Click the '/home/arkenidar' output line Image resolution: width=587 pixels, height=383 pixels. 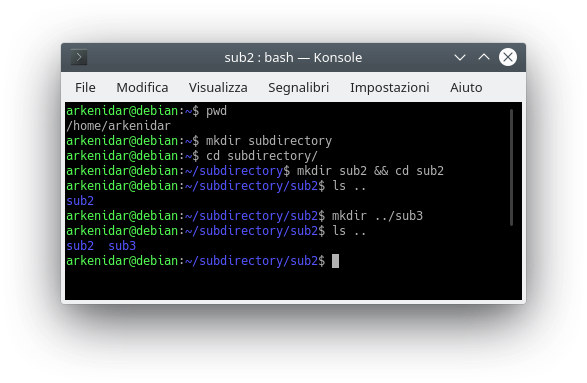pyautogui.click(x=118, y=126)
